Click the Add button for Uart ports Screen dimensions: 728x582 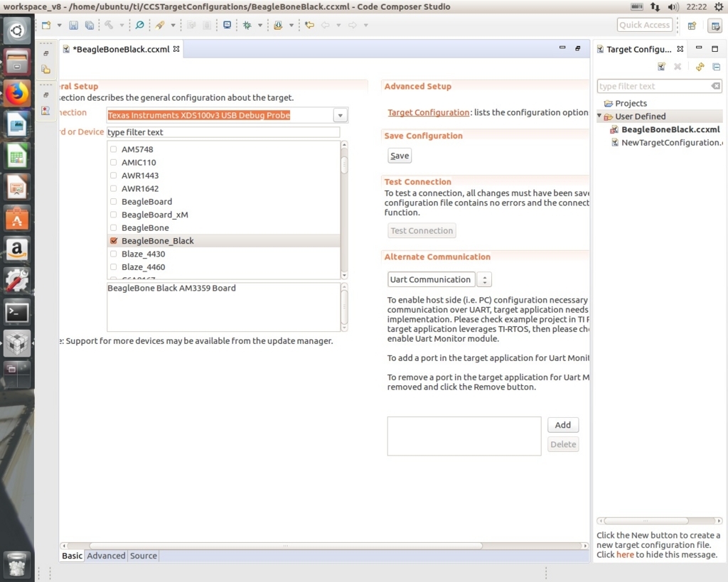[x=563, y=425]
